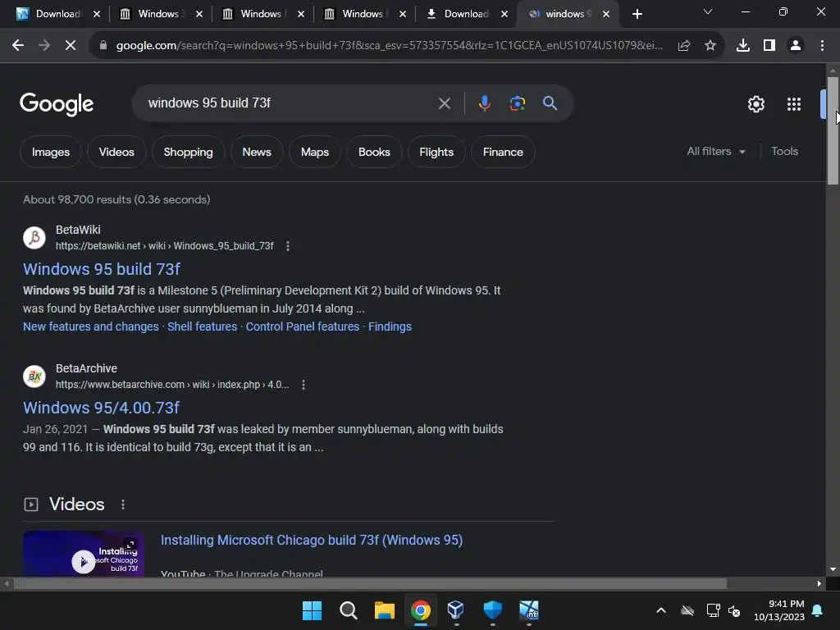This screenshot has width=840, height=630.
Task: Open Chrome downloads icon
Action: (x=743, y=46)
